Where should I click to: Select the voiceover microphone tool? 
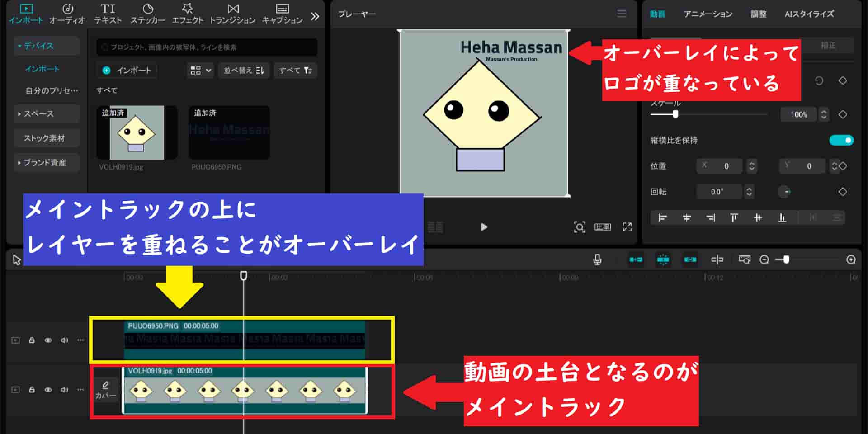pos(597,259)
